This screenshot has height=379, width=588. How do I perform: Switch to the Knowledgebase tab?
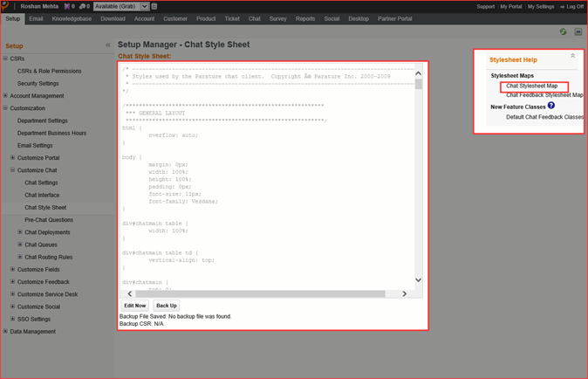(x=72, y=18)
